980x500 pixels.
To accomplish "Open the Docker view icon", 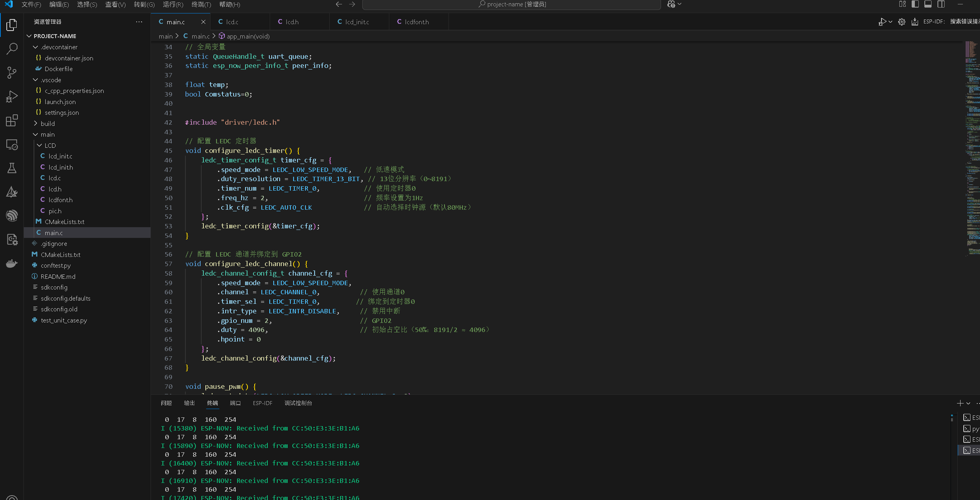I will pos(12,263).
